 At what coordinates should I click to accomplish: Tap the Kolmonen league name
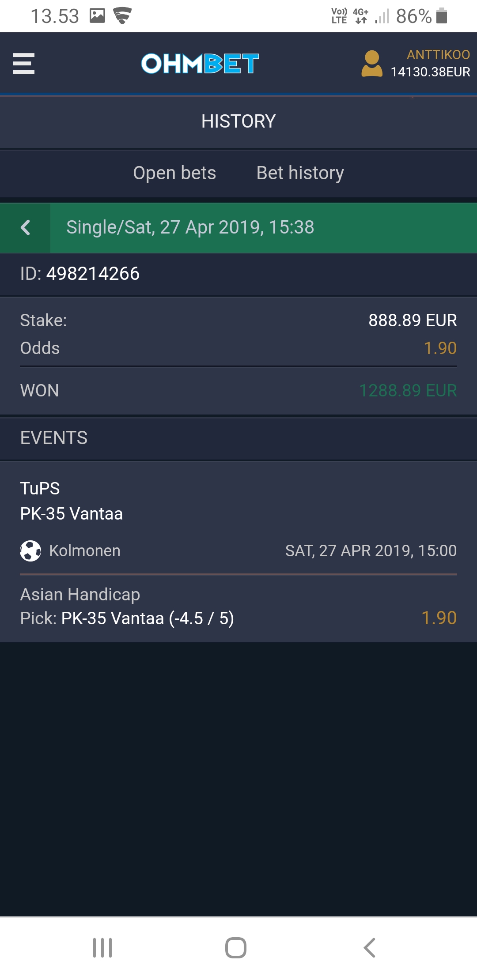[x=85, y=551]
